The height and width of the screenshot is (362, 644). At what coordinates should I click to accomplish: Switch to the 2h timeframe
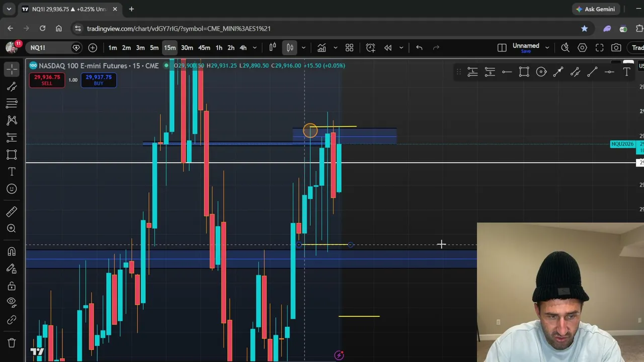point(231,48)
